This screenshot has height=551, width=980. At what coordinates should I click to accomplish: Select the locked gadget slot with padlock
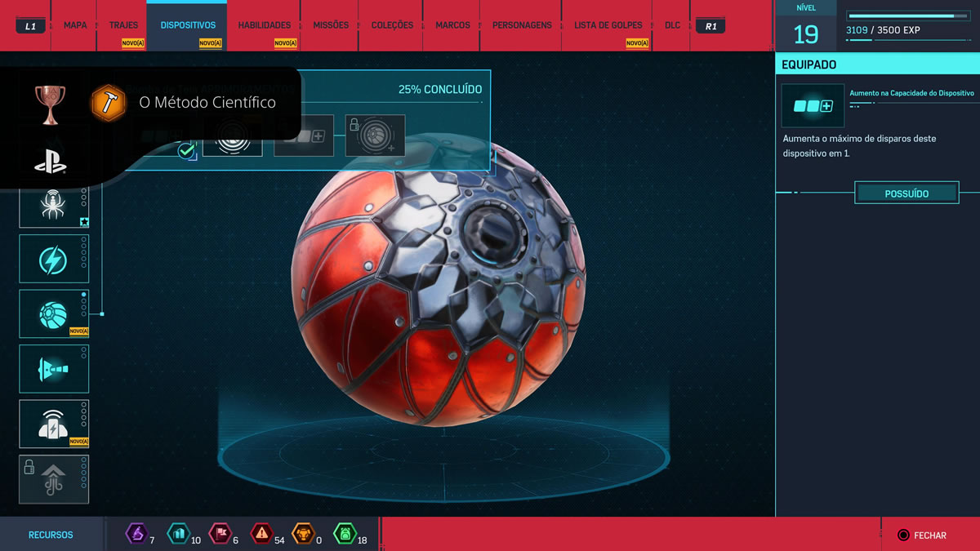click(54, 479)
